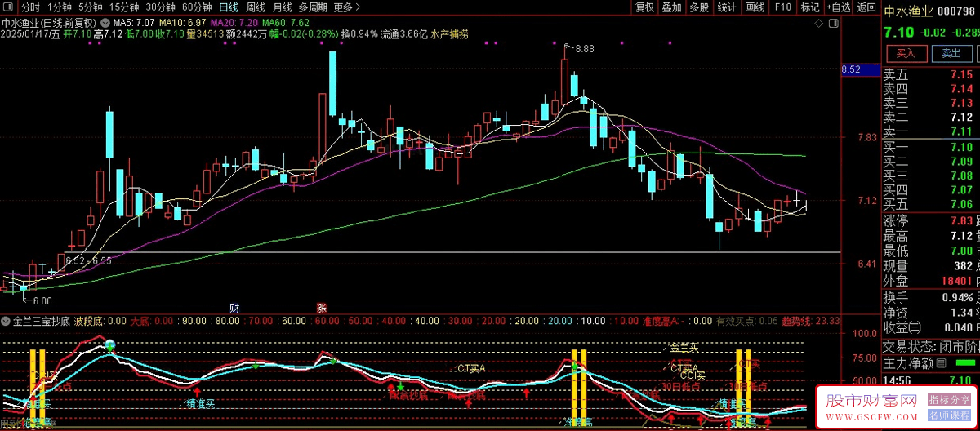Click the 水产捕捞 sector label

pos(449,34)
